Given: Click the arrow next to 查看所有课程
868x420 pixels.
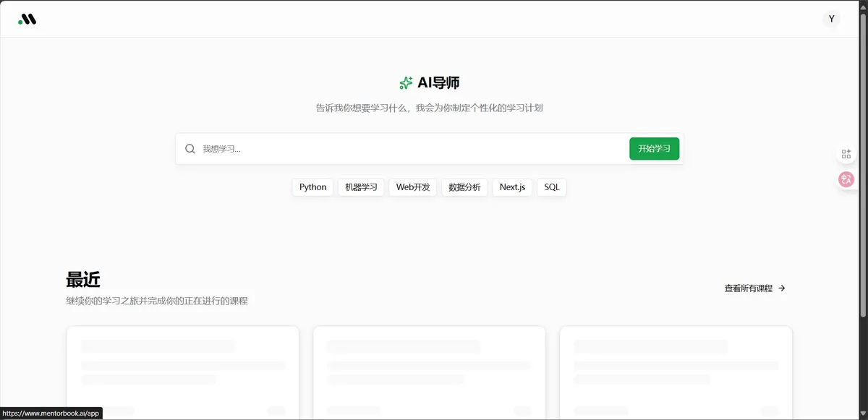Looking at the screenshot, I should coord(782,288).
